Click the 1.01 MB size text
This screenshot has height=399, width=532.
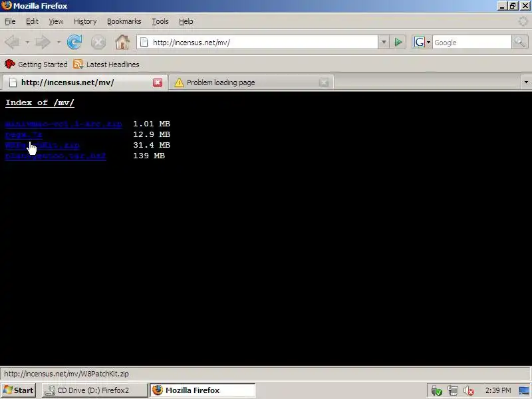coord(152,124)
